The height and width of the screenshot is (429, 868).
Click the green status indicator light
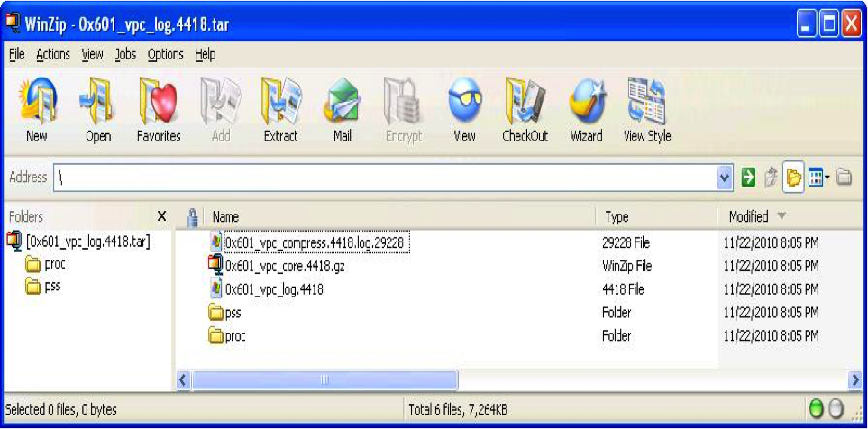[x=817, y=409]
